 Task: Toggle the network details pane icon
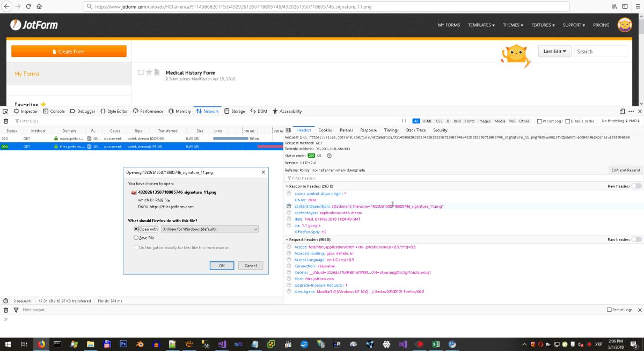click(x=288, y=130)
